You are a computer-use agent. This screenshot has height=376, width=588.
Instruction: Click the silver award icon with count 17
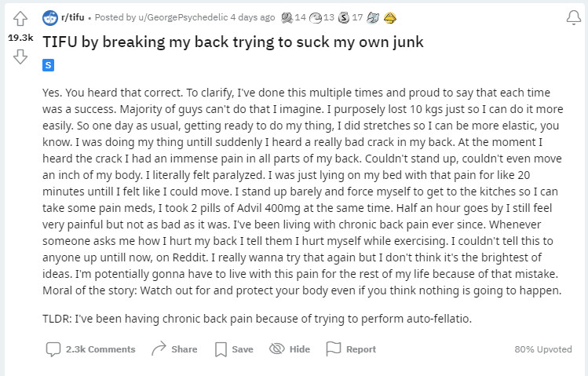343,17
